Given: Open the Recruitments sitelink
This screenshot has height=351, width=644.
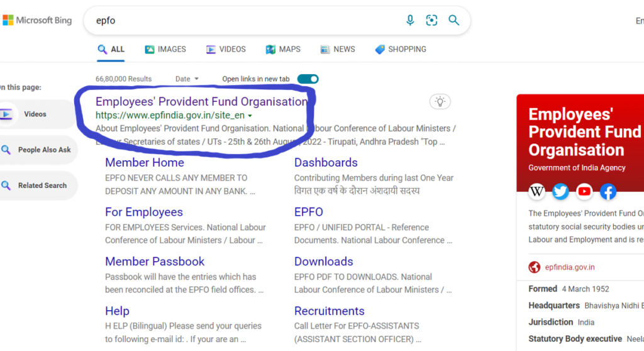Looking at the screenshot, I should (x=330, y=311).
